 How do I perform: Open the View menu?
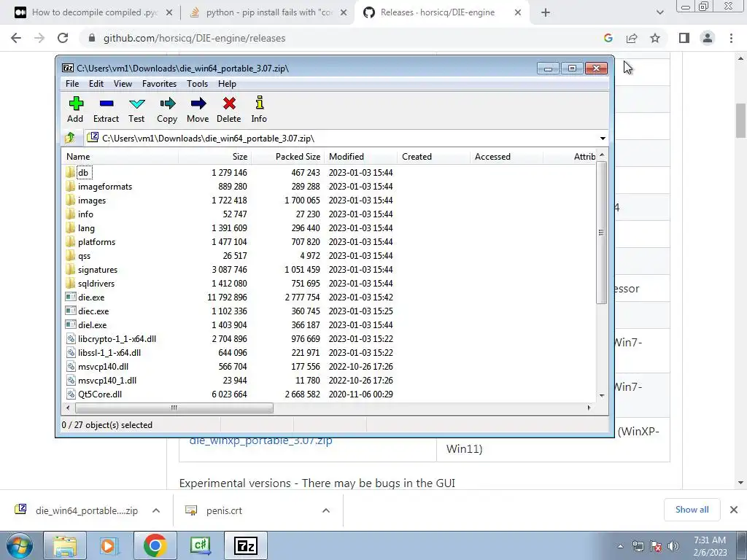[123, 84]
